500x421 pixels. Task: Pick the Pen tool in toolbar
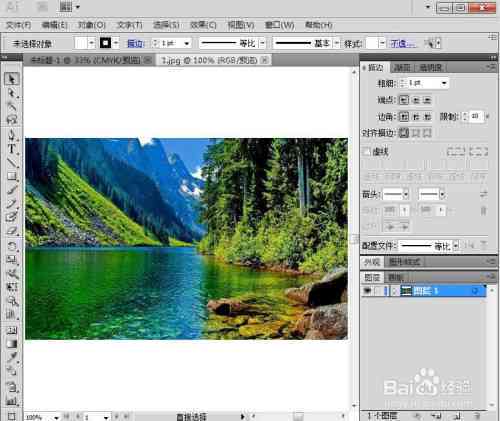12,135
